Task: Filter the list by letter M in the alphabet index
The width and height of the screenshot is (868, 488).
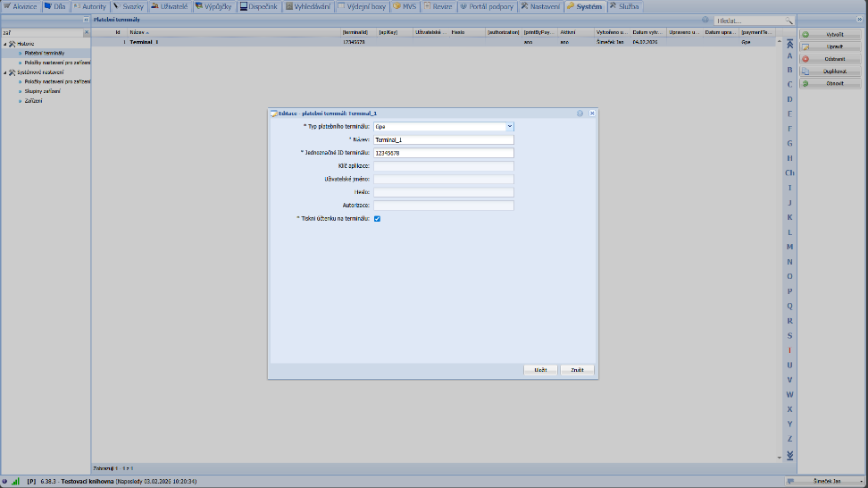Action: pyautogui.click(x=789, y=247)
